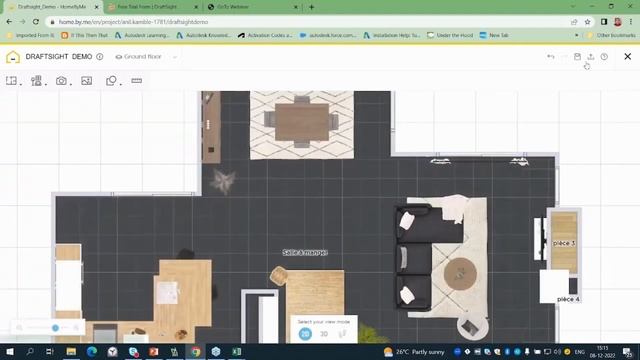The width and height of the screenshot is (640, 360).
Task: Open the help icon in the header
Action: point(604,57)
